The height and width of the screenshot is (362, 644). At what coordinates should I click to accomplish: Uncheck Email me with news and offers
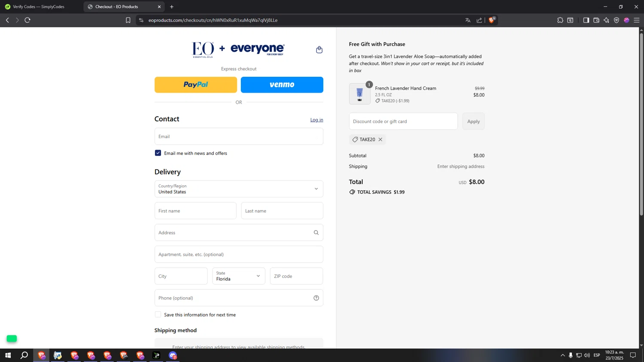[158, 153]
